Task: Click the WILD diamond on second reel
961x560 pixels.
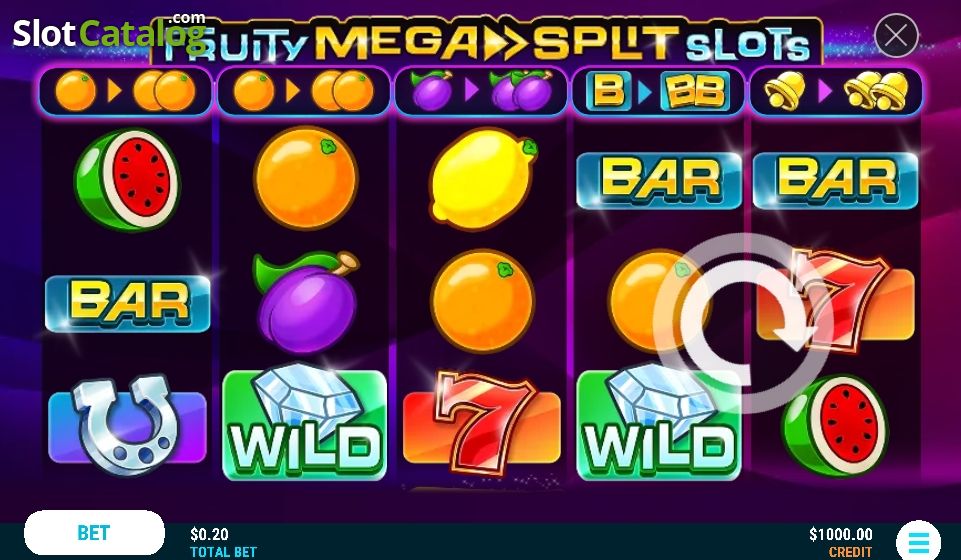Action: [305, 423]
